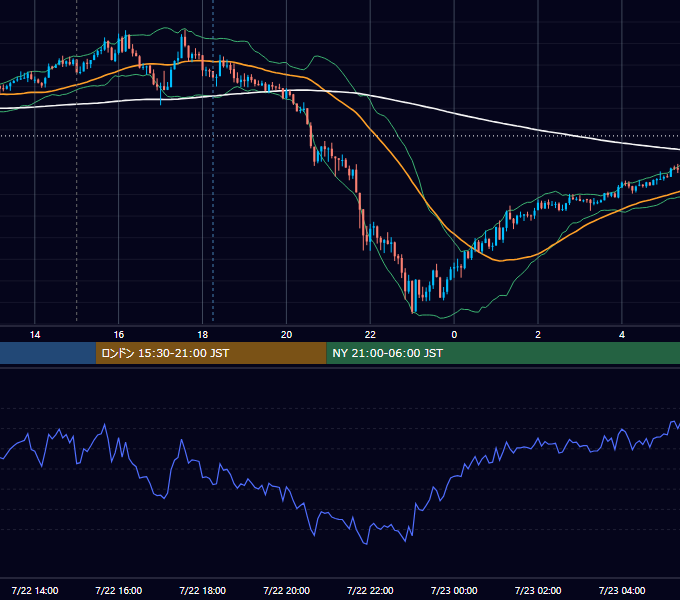Click the 7/22 16:00 label on indicator axis
Screen dimensions: 680x600
click(118, 590)
